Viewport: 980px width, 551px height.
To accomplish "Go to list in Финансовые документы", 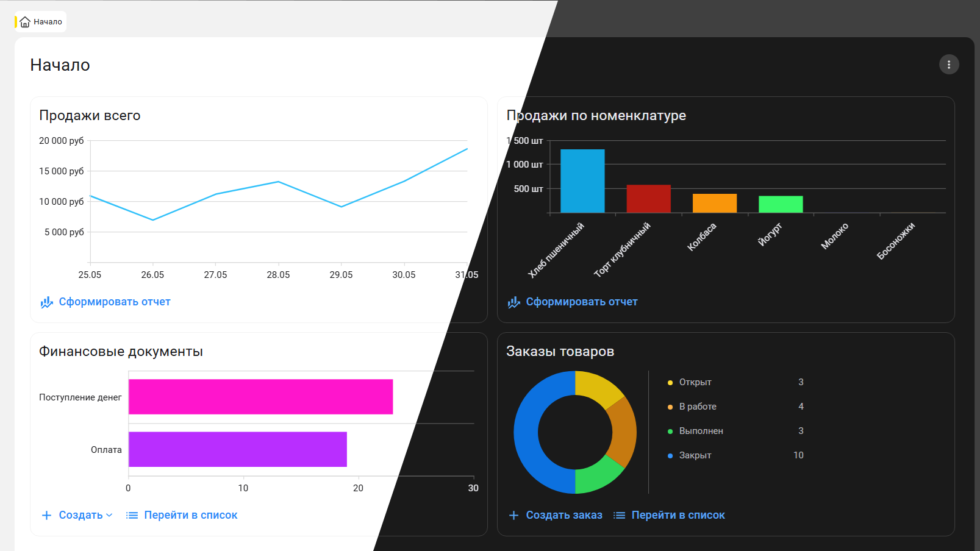I will click(x=190, y=516).
